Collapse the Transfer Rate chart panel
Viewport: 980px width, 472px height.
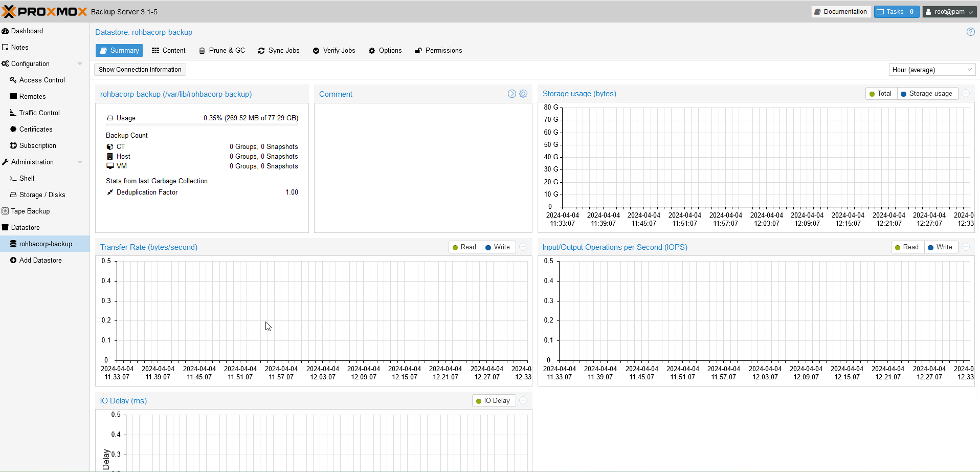click(523, 247)
